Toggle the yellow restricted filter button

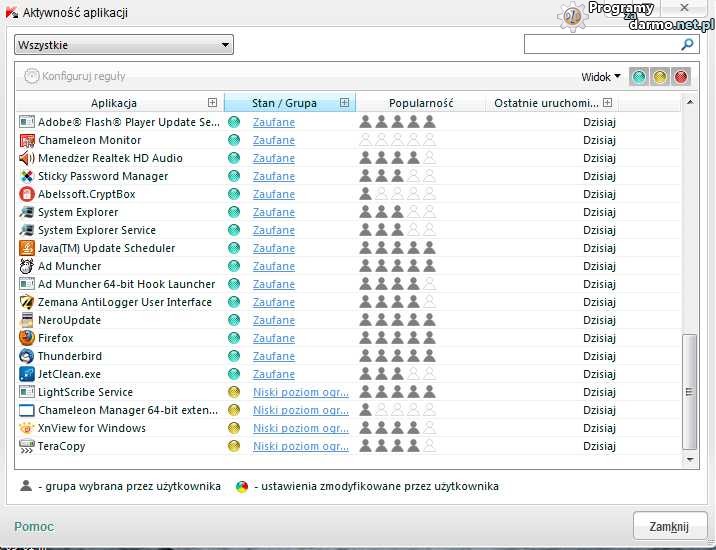(x=660, y=76)
